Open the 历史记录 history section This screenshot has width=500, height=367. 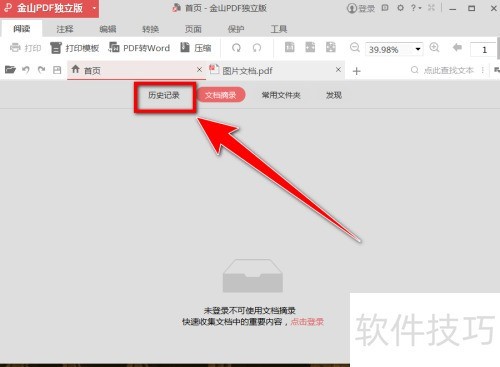pyautogui.click(x=164, y=95)
